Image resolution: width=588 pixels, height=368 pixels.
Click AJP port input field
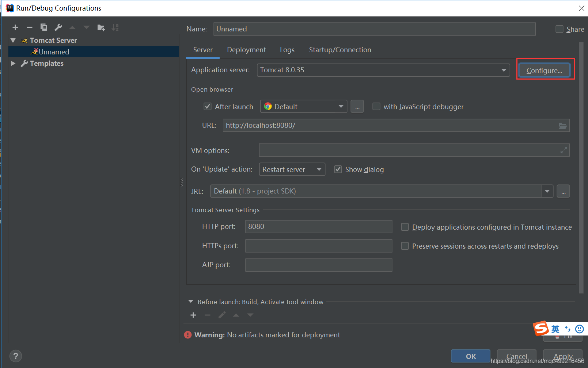(x=319, y=265)
